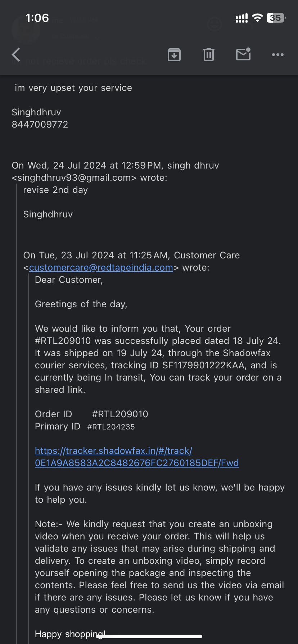Tap the back chevron arrow
This screenshot has height=644, width=298.
(16, 55)
